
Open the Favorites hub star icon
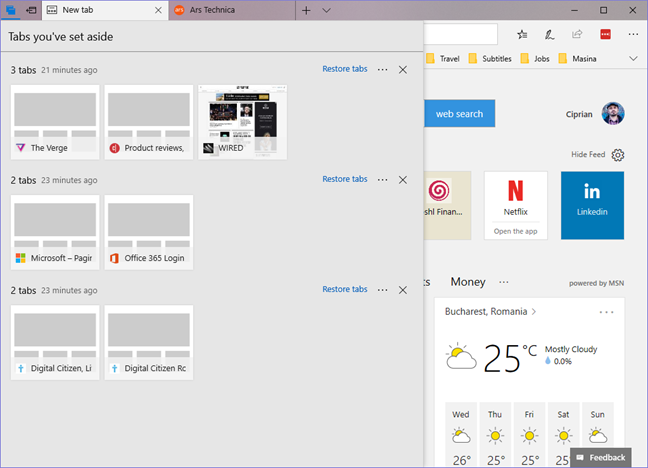coord(522,34)
